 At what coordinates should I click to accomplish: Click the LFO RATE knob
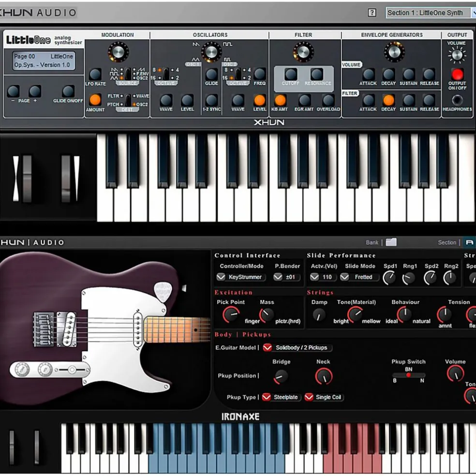coord(95,74)
